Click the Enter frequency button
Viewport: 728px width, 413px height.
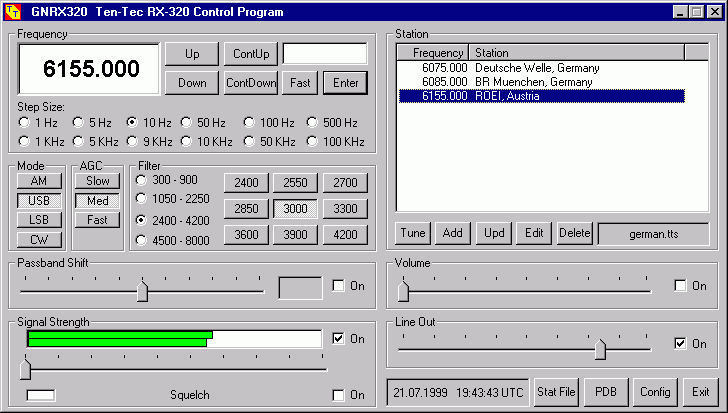click(345, 83)
